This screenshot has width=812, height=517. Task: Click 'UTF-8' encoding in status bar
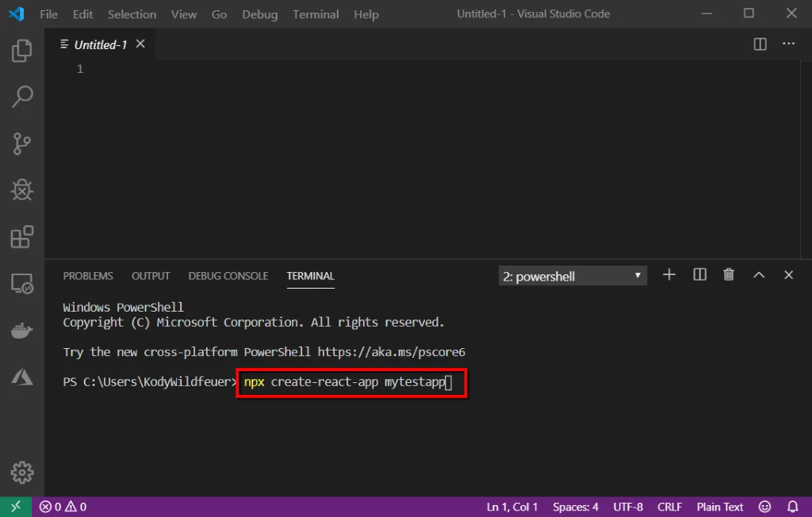coord(628,507)
